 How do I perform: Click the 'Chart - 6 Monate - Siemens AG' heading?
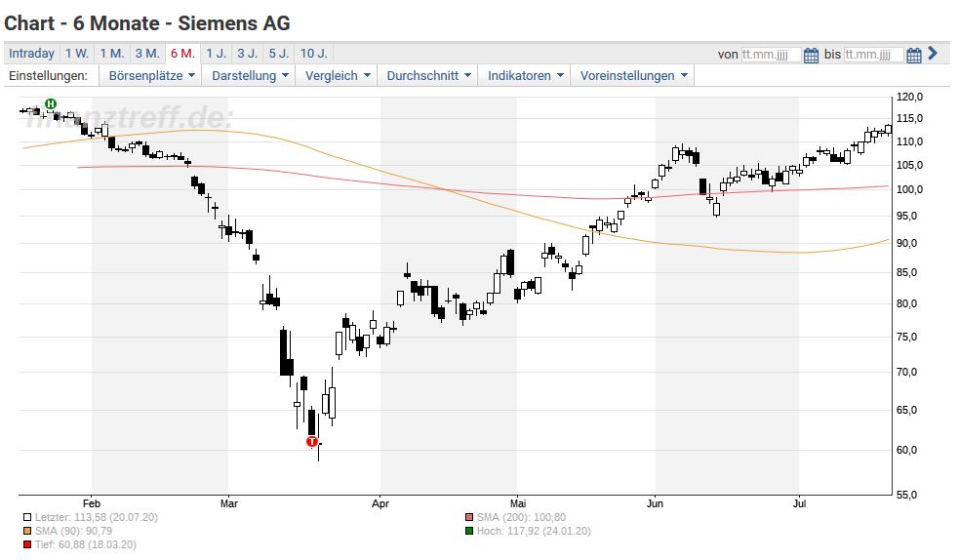(x=146, y=23)
